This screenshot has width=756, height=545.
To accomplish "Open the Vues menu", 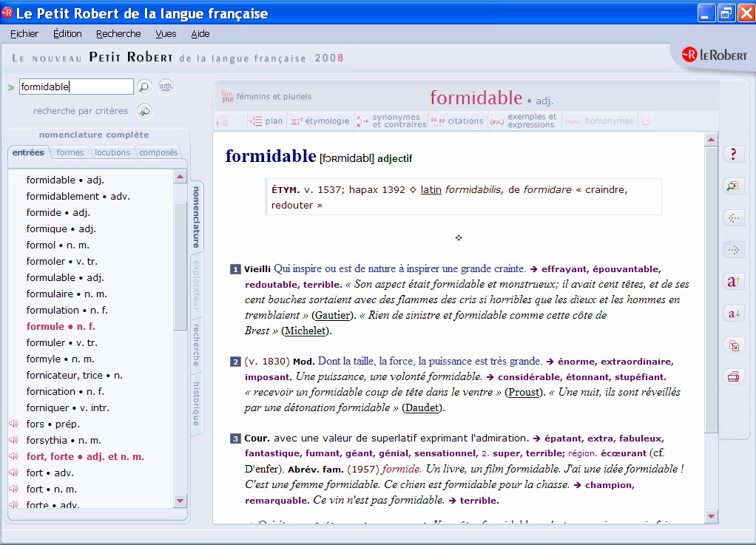I will click(166, 34).
